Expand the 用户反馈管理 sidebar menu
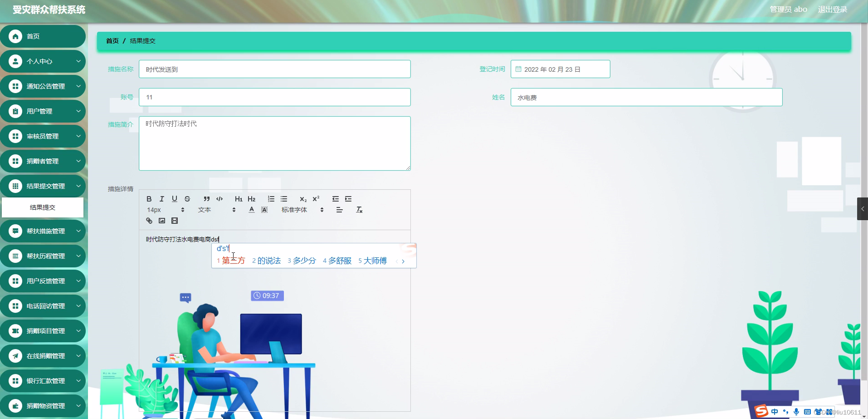Screen dimensions: 868x419 [x=43, y=281]
